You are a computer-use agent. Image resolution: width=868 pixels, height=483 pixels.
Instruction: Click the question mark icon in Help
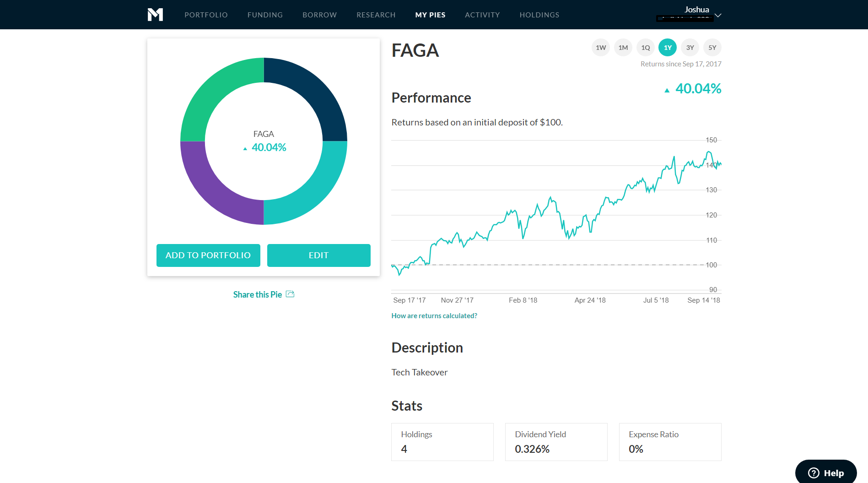click(814, 473)
